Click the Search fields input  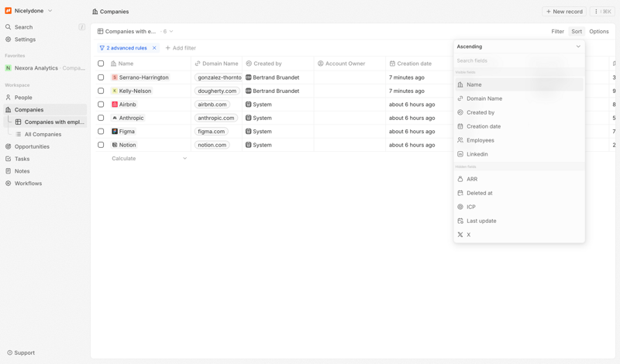click(518, 60)
